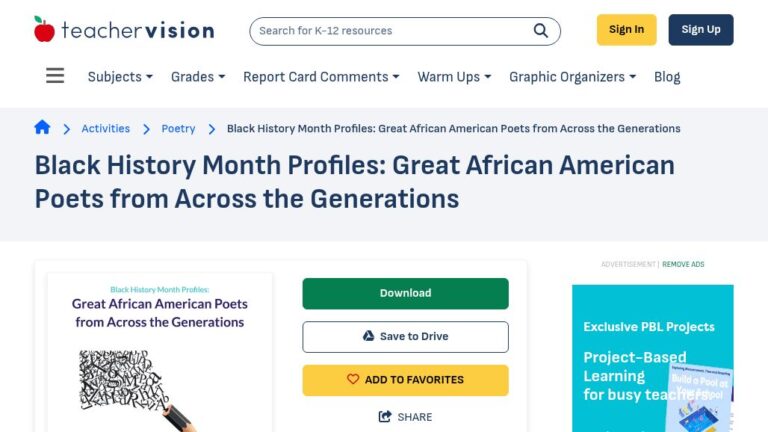Image resolution: width=768 pixels, height=432 pixels.
Task: Click the share arrow icon
Action: (x=385, y=416)
